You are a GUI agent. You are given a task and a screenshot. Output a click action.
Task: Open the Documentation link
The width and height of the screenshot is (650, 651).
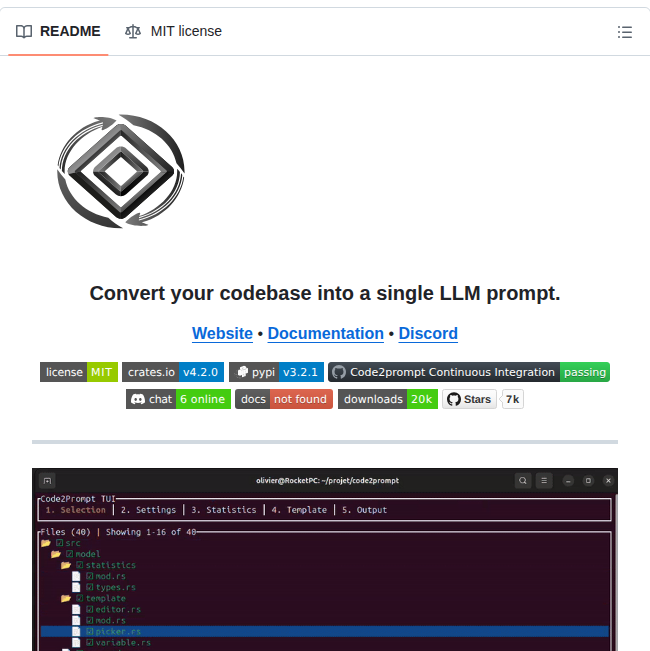tap(325, 333)
